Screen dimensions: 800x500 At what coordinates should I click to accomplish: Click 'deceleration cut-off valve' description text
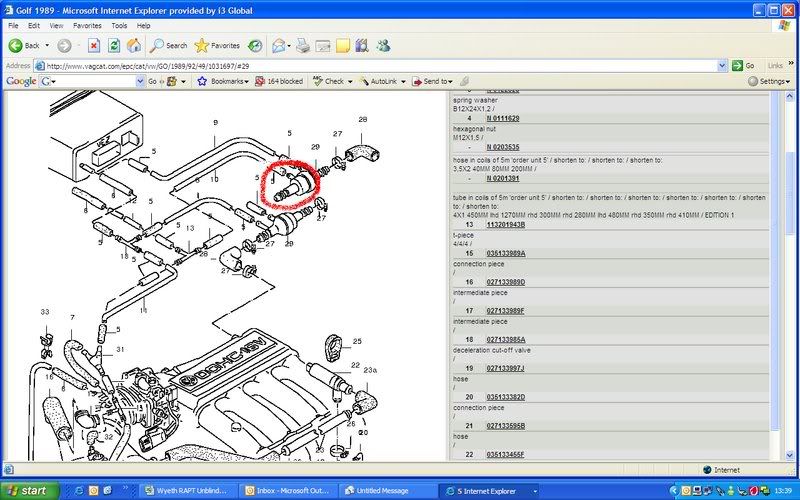coord(492,351)
